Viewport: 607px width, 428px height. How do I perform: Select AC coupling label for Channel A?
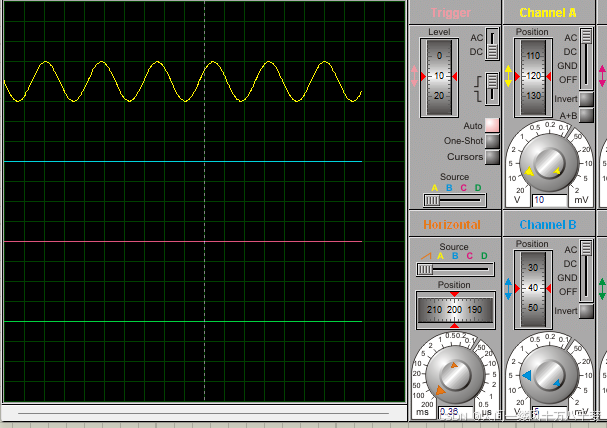coord(571,38)
